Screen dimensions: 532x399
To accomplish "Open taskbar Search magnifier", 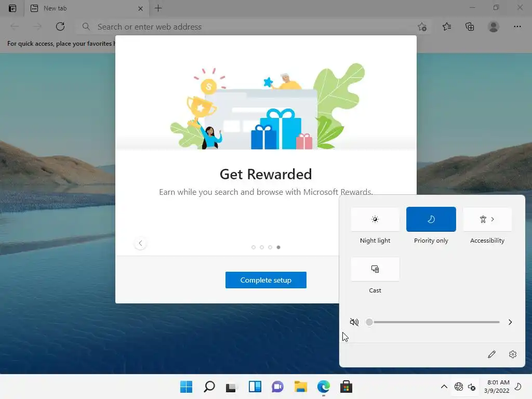I will click(209, 387).
